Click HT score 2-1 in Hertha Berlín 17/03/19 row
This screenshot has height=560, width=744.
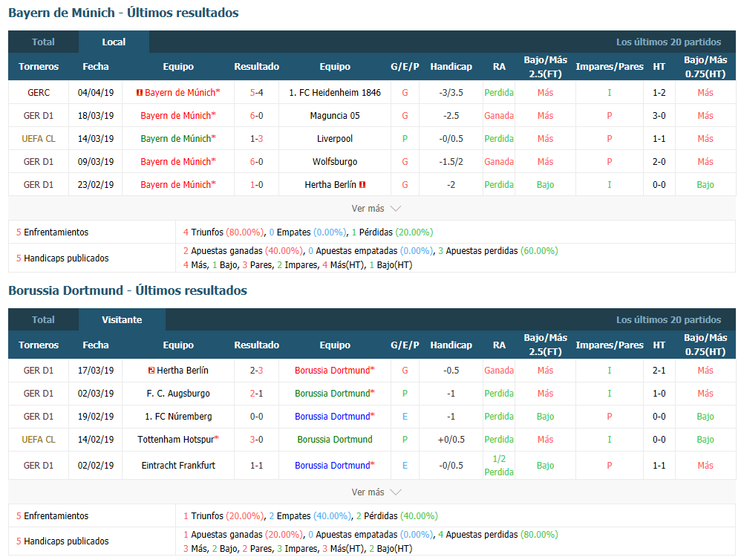click(659, 370)
